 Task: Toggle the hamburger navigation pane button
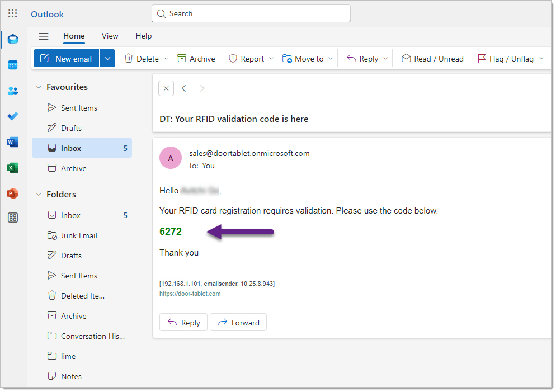[x=44, y=36]
